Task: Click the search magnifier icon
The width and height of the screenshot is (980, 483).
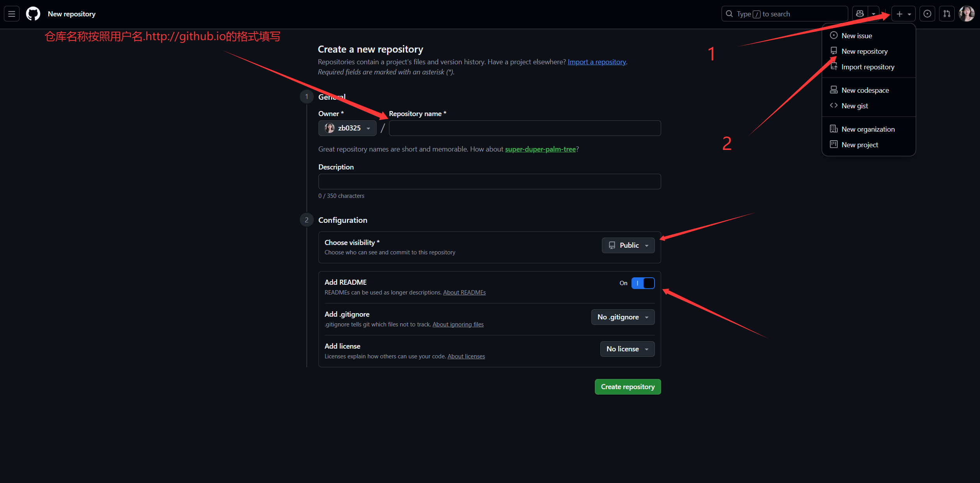Action: (729, 14)
